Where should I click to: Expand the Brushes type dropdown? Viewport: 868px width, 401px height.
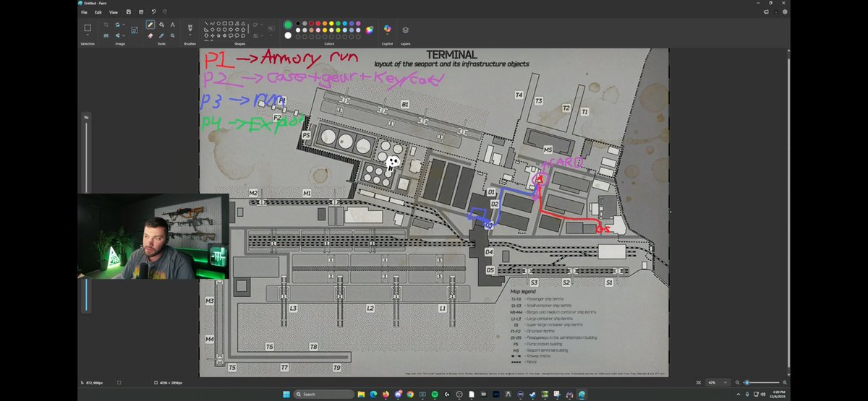click(190, 35)
